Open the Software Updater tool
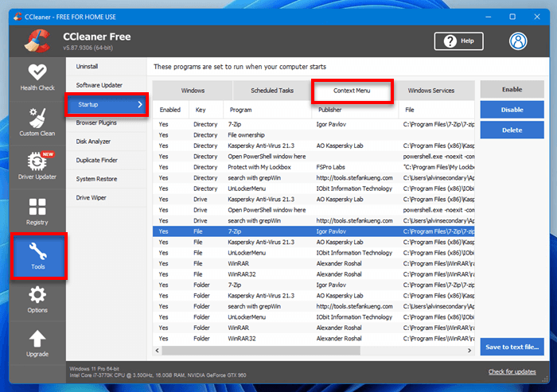This screenshot has width=557, height=392. pyautogui.click(x=106, y=85)
